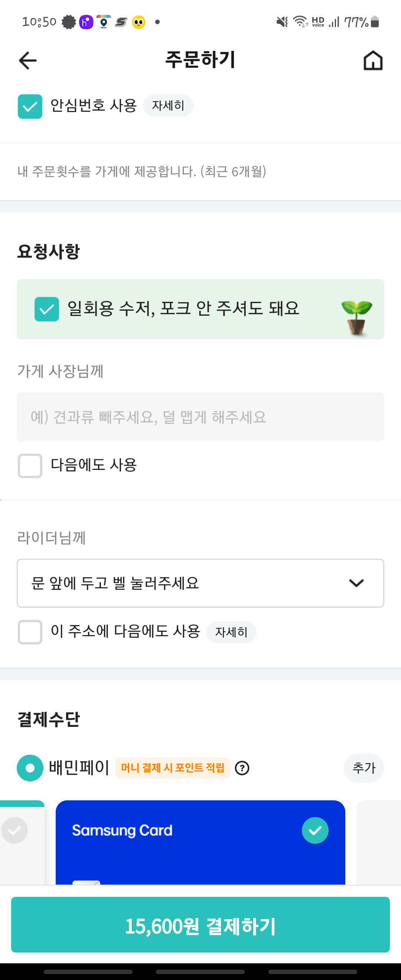Check the 다음에도 사용 checkbox
Image resolution: width=401 pixels, height=980 pixels.
point(30,465)
